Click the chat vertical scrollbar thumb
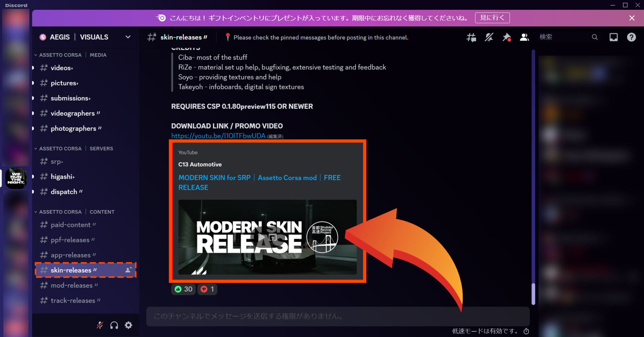The image size is (644, 337). pyautogui.click(x=533, y=294)
